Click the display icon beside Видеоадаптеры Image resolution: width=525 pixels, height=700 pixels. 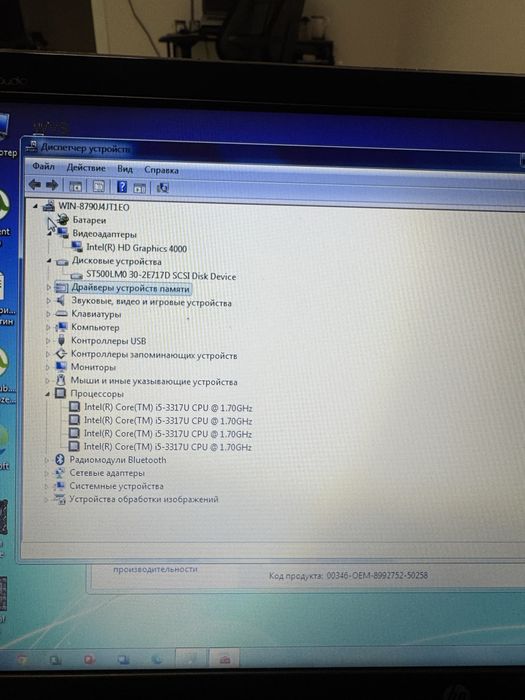(x=62, y=233)
